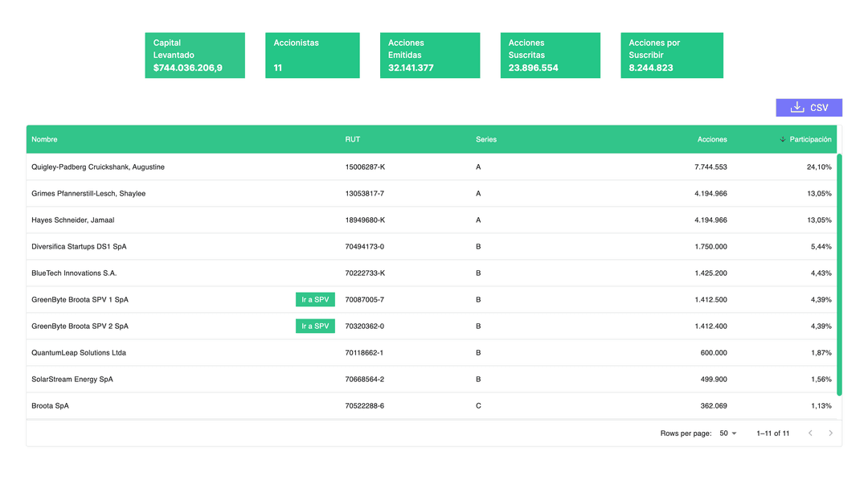Viewport: 868px width, 489px height.
Task: Click the Accionistas summary card
Action: [312, 55]
